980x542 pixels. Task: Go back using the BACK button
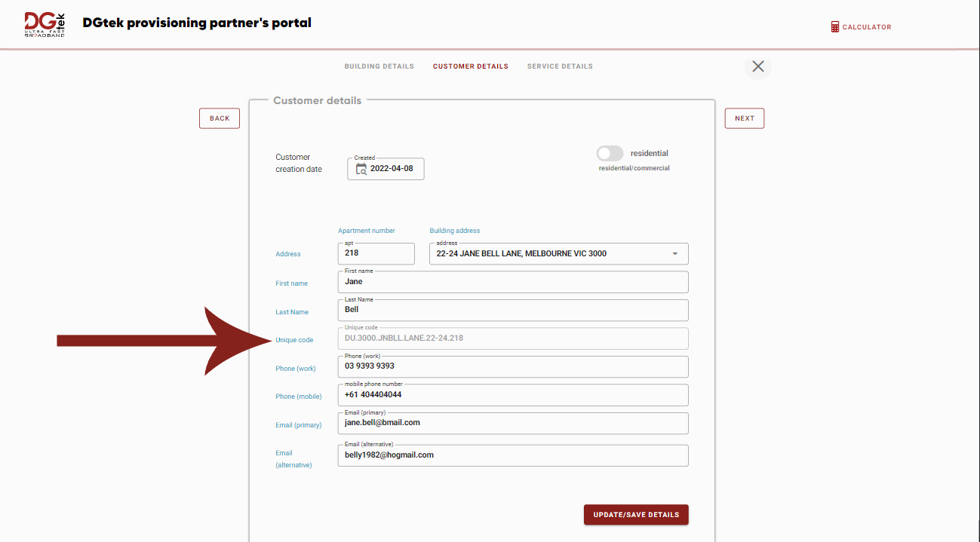pyautogui.click(x=219, y=118)
